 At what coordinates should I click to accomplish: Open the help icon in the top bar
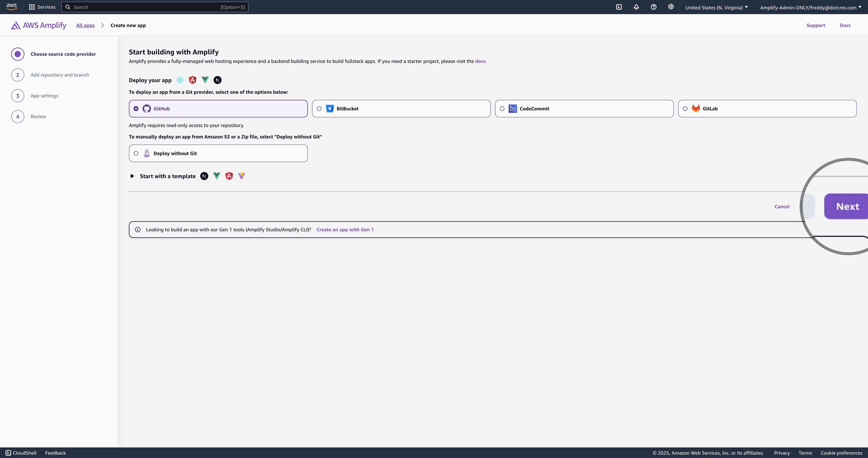[x=654, y=7]
